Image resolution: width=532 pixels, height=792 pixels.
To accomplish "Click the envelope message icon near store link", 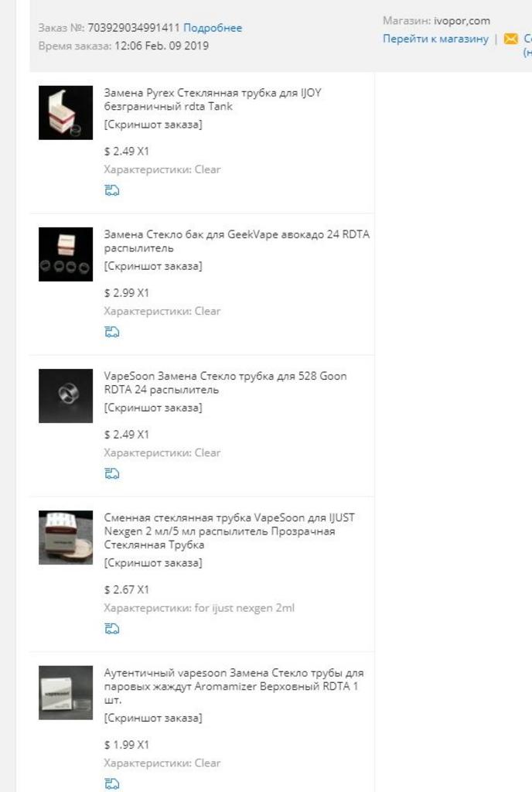I will (511, 39).
